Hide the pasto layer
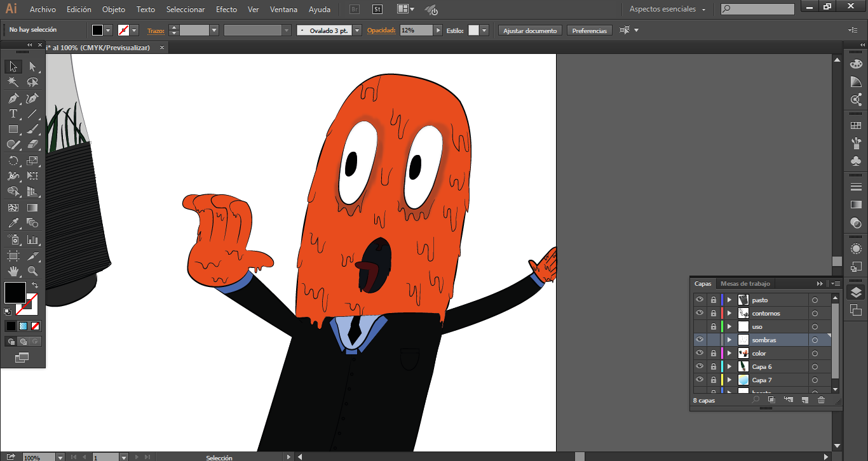This screenshot has width=868, height=461. pyautogui.click(x=700, y=300)
